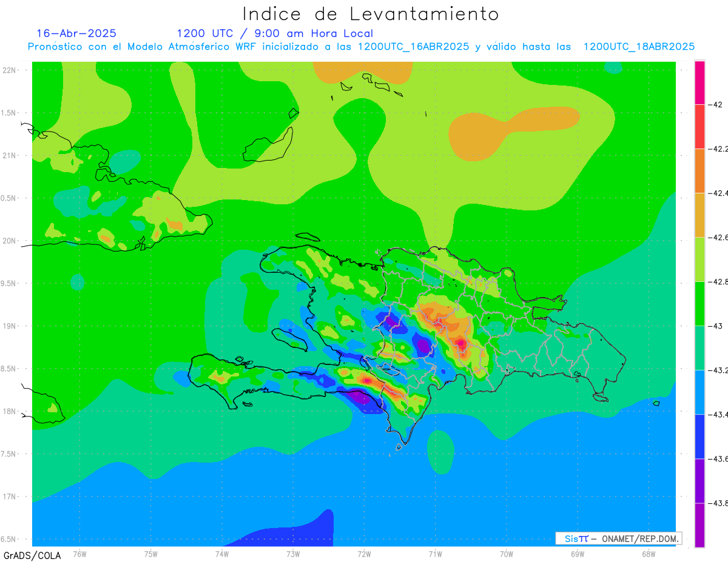
Task: Click the '73W' longitude label
Action: click(293, 553)
